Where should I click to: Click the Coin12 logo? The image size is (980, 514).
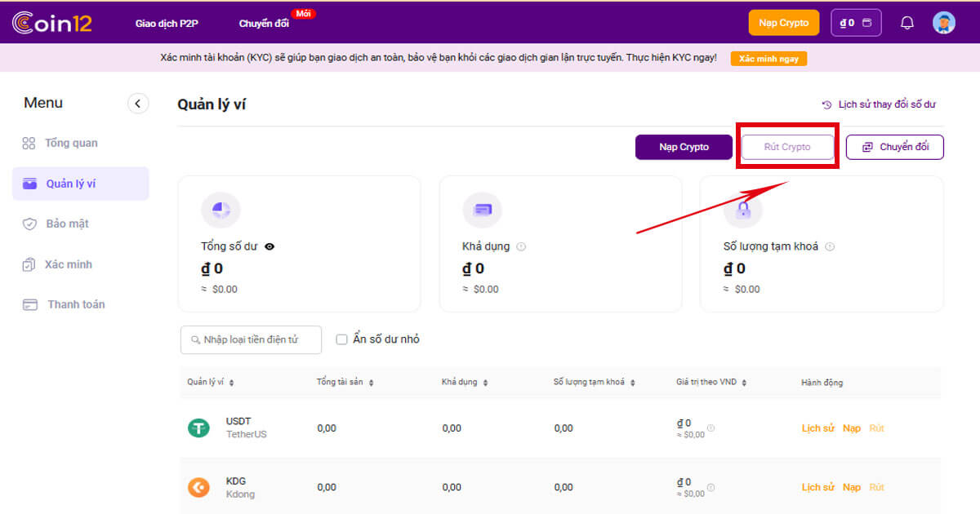point(52,23)
